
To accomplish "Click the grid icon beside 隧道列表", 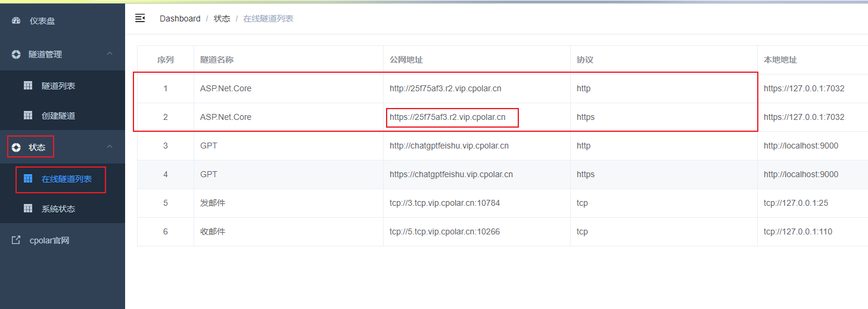I will pyautogui.click(x=28, y=86).
